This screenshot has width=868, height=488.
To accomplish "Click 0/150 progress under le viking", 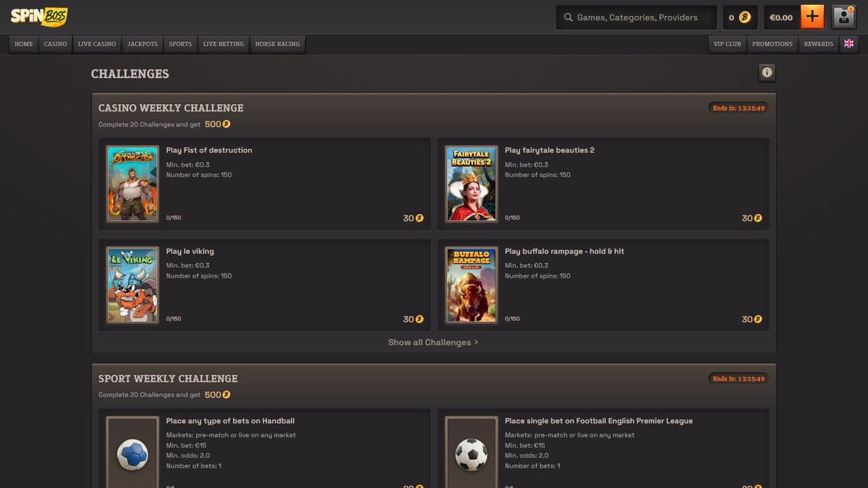I will pos(174,319).
